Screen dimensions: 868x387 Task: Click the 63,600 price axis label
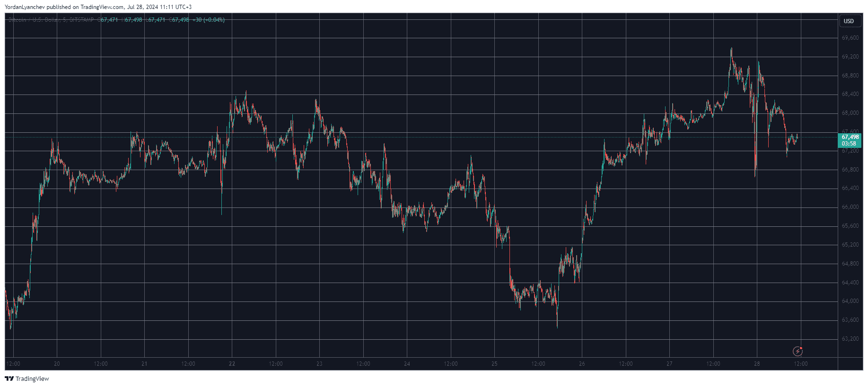[850, 320]
